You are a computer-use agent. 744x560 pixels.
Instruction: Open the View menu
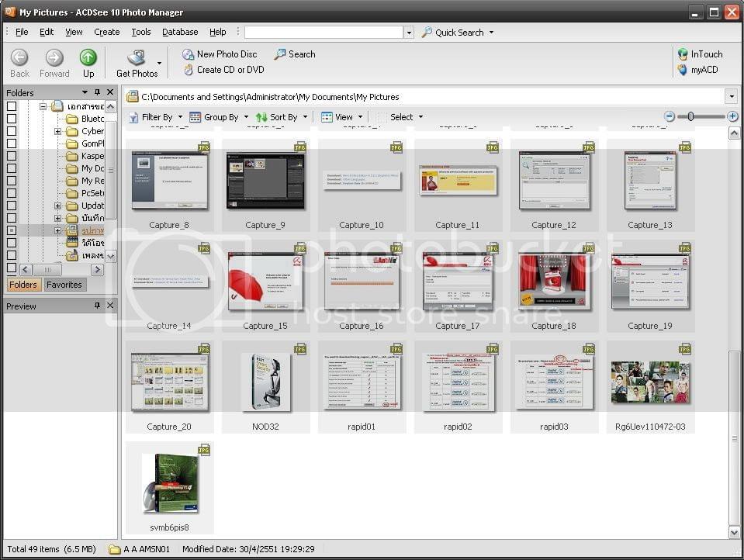point(74,32)
